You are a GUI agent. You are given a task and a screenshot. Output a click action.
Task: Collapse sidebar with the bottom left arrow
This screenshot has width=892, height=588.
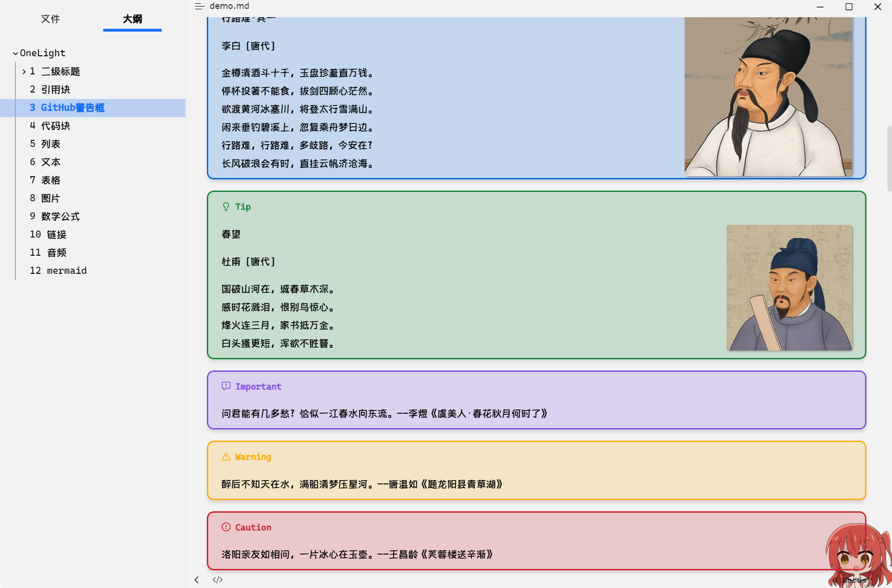(197, 580)
